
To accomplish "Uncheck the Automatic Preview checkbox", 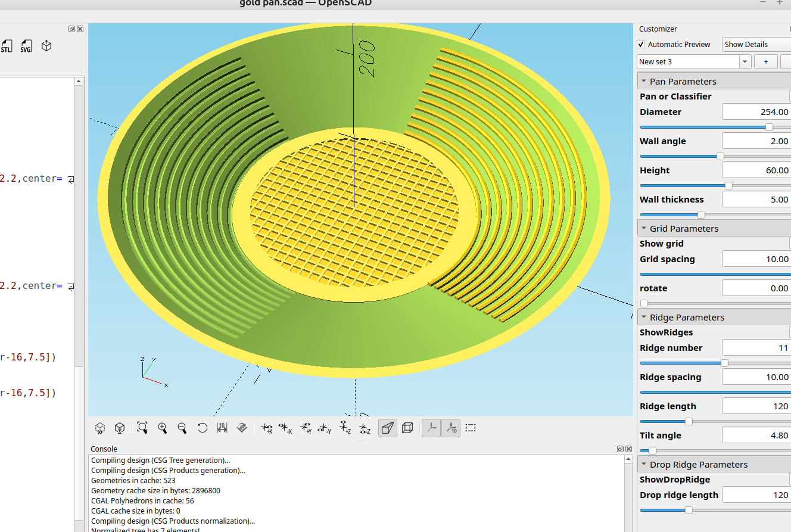I will (641, 44).
